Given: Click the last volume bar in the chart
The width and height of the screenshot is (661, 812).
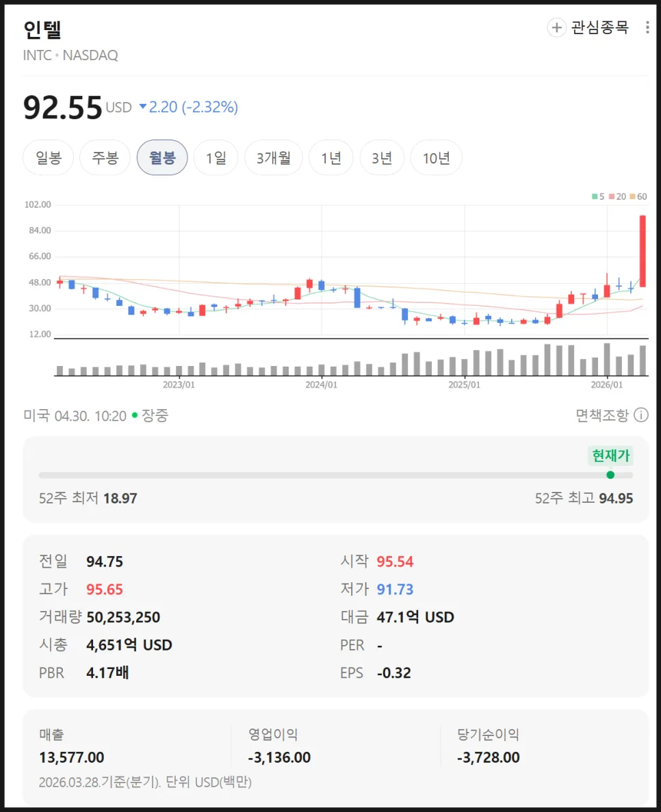Looking at the screenshot, I should pyautogui.click(x=643, y=361).
